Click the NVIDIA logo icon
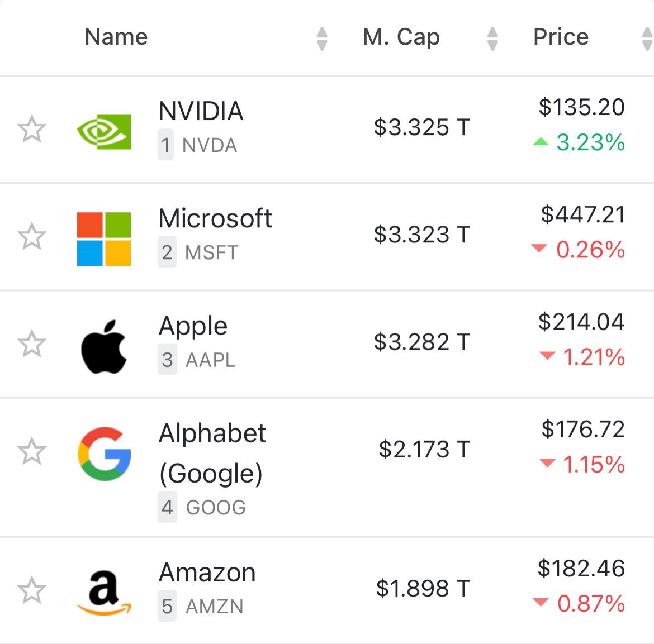Image resolution: width=654 pixels, height=644 pixels. point(104,131)
